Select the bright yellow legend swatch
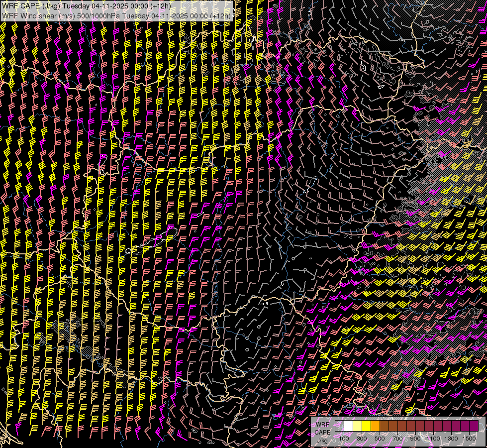Image resolution: width=487 pixels, height=448 pixels. coord(366,426)
